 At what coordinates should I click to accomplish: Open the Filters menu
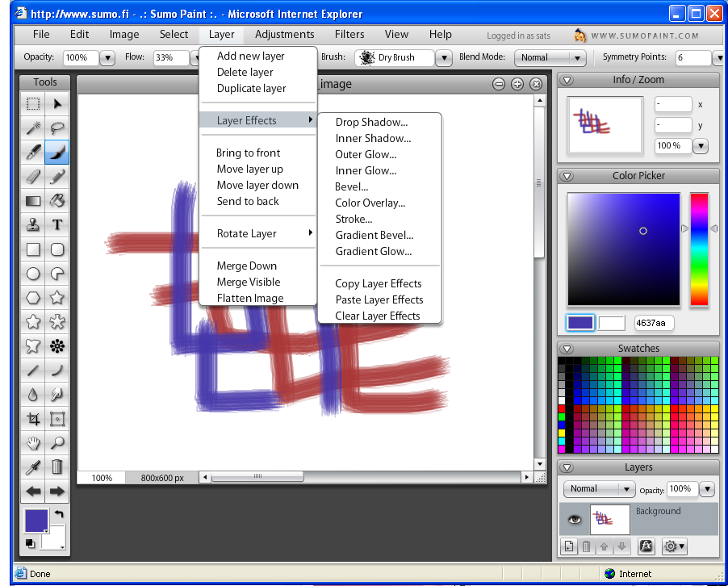pos(349,34)
